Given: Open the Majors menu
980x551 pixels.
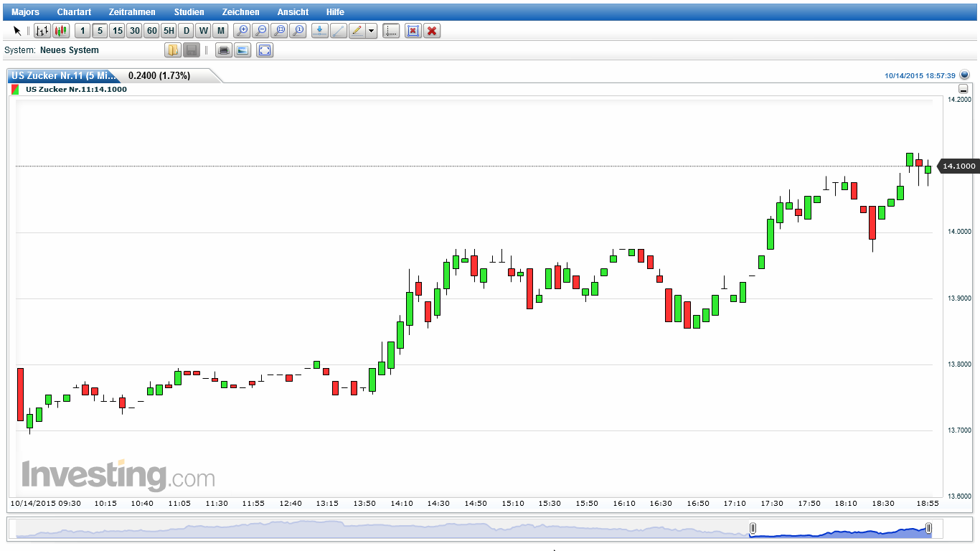Looking at the screenshot, I should click(x=26, y=12).
